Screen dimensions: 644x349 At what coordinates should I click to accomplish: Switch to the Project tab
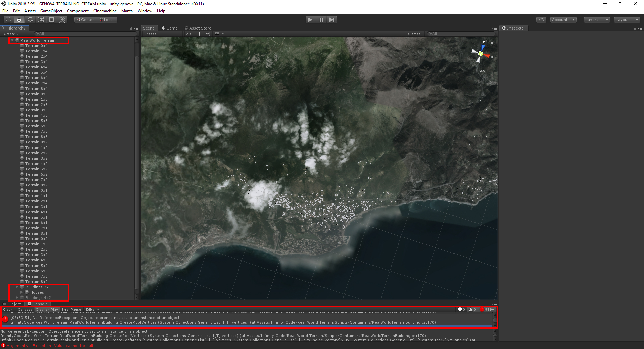(12, 304)
